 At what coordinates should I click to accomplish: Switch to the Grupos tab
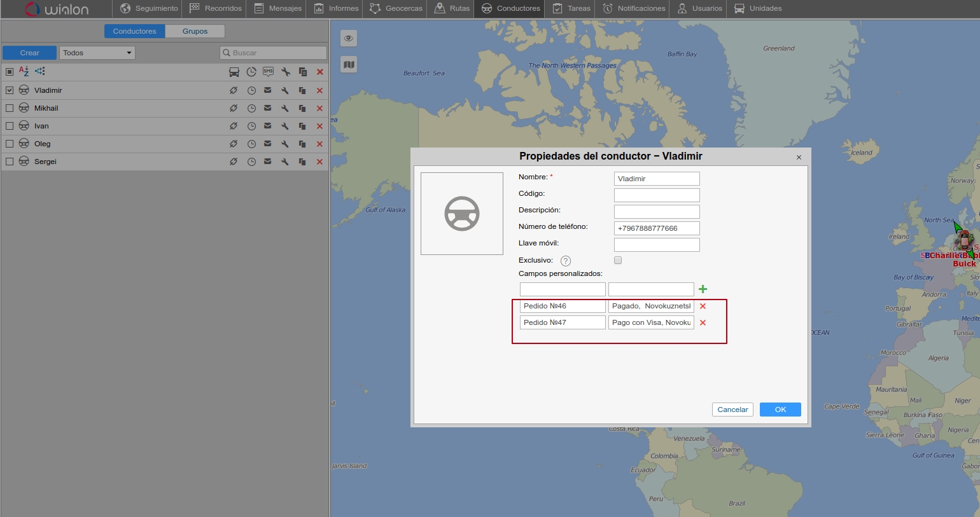tap(195, 31)
